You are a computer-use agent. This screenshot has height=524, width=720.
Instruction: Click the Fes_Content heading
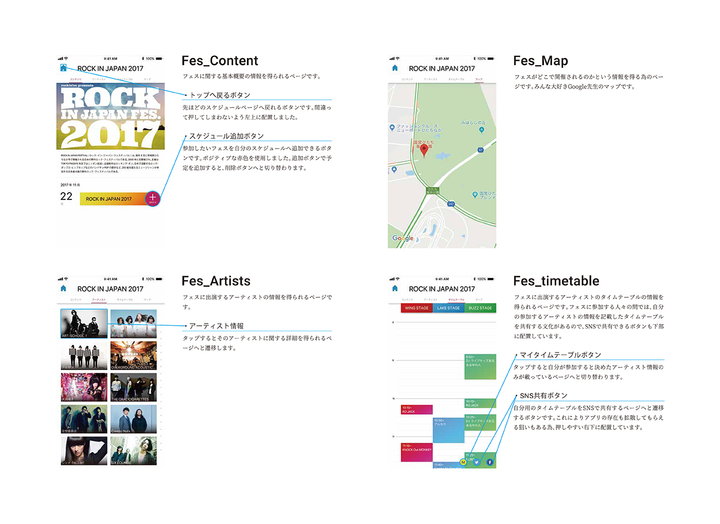[219, 61]
